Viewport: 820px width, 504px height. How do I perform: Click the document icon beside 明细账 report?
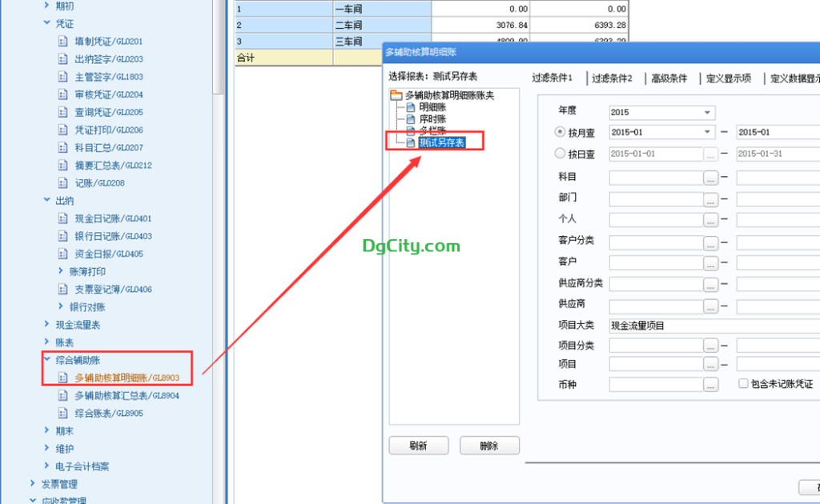pyautogui.click(x=411, y=107)
